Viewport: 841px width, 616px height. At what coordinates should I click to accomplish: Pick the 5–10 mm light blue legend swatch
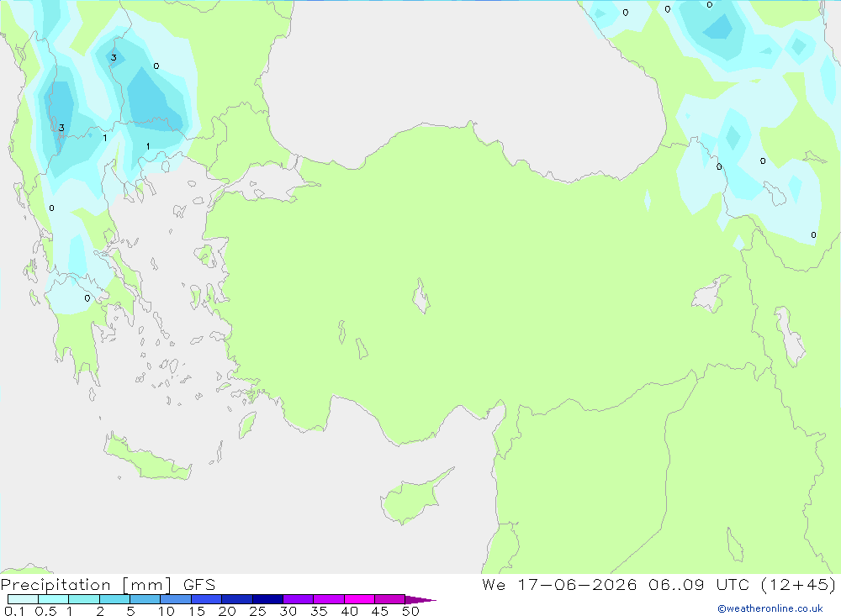[145, 599]
